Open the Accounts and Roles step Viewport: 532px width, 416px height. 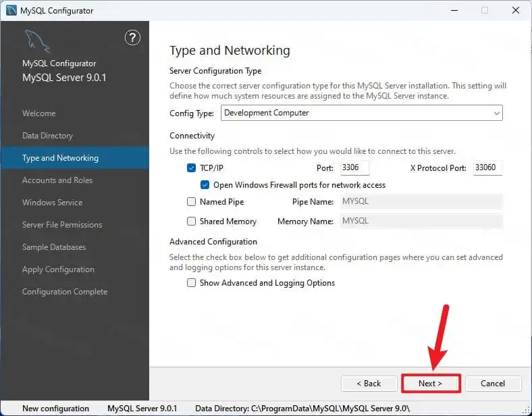pyautogui.click(x=57, y=180)
